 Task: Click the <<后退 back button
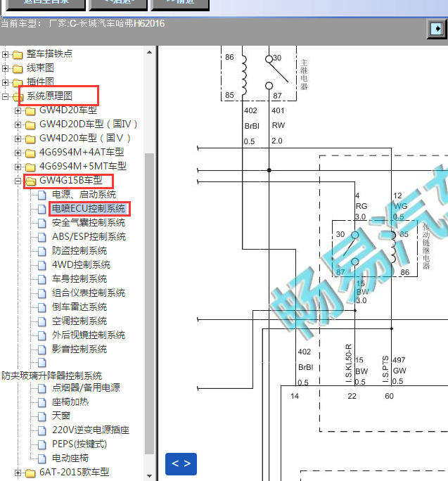click(x=118, y=4)
